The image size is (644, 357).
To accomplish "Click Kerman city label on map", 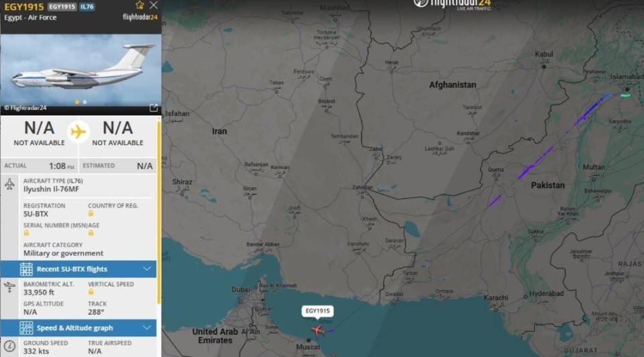I will pos(280,167).
